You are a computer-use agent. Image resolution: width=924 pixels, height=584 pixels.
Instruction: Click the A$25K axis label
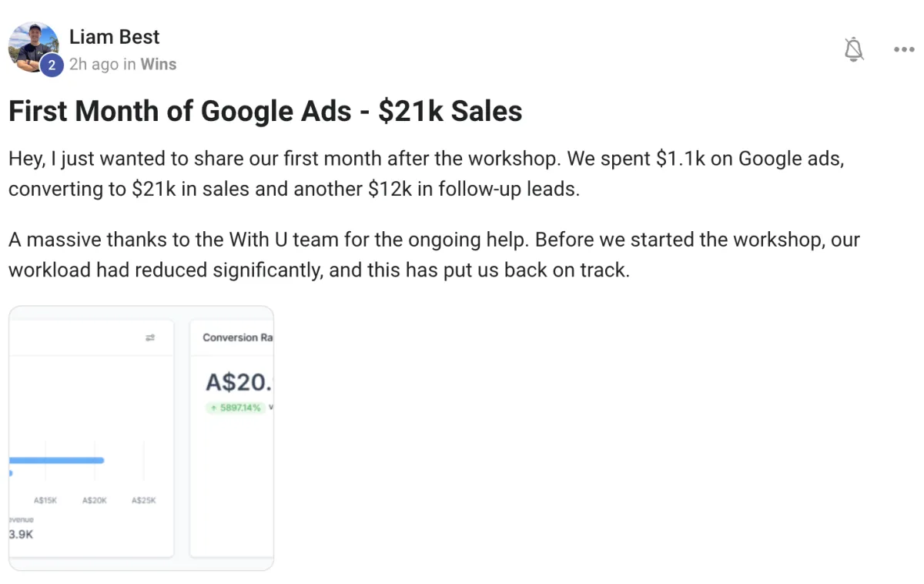click(x=143, y=501)
